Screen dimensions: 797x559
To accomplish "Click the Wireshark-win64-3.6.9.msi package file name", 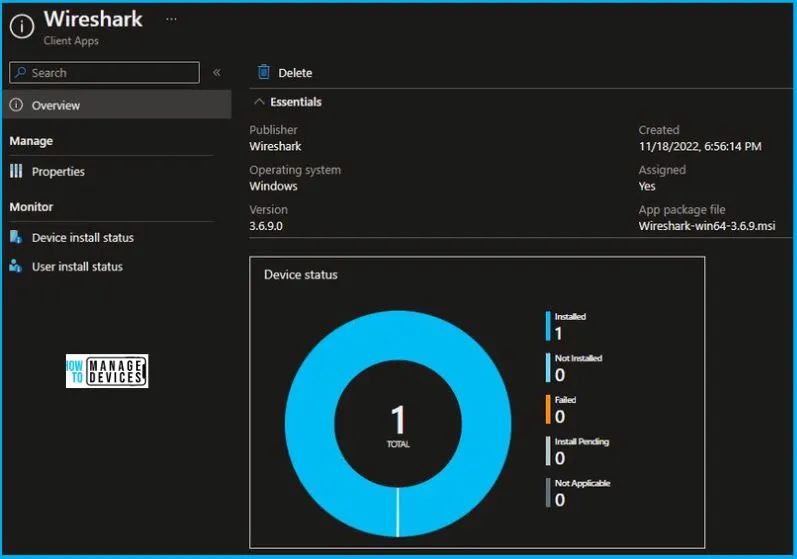I will click(x=707, y=226).
